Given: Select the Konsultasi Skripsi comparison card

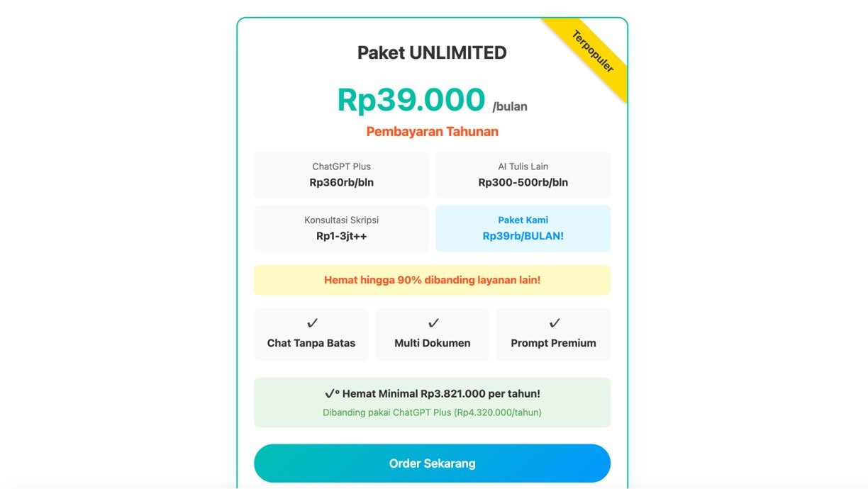Looking at the screenshot, I should pos(341,228).
